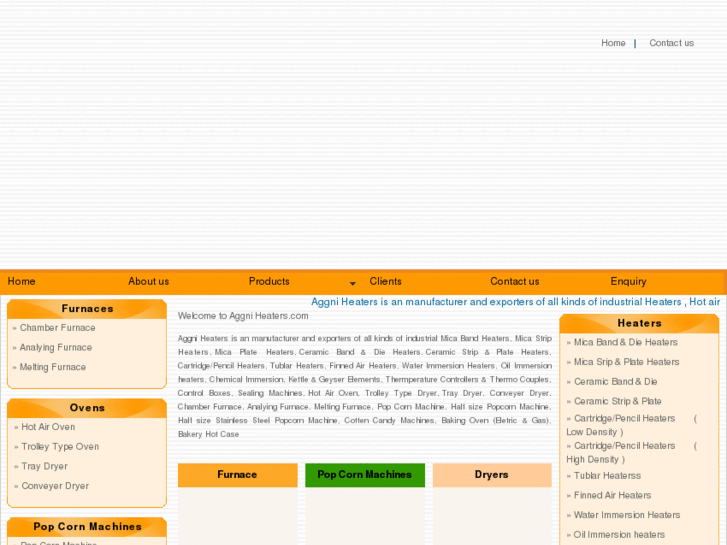The image size is (727, 545).
Task: Open About us in navigation bar
Action: [x=148, y=282]
